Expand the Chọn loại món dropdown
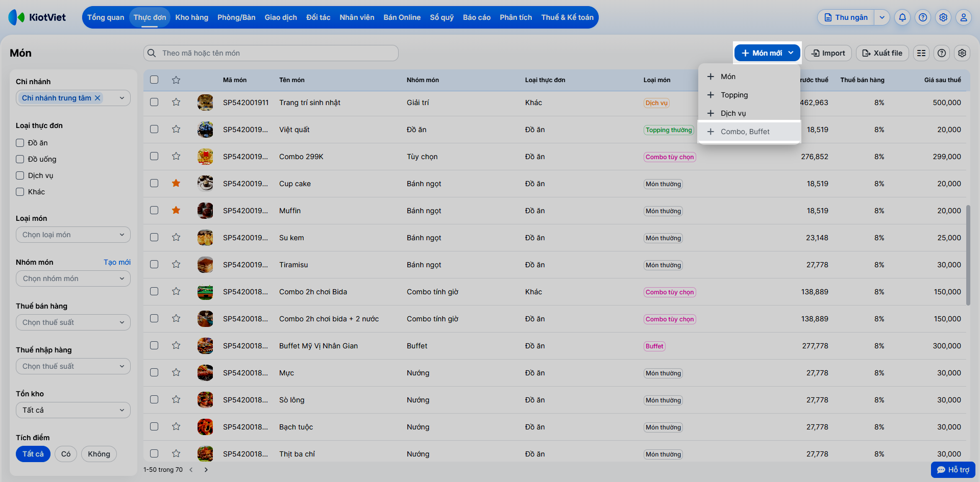 [73, 235]
